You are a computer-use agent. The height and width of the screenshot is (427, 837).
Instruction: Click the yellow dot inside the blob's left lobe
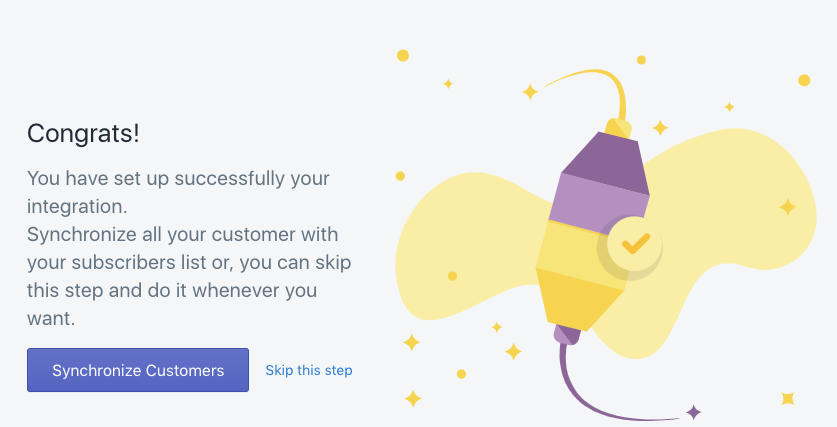(x=453, y=276)
